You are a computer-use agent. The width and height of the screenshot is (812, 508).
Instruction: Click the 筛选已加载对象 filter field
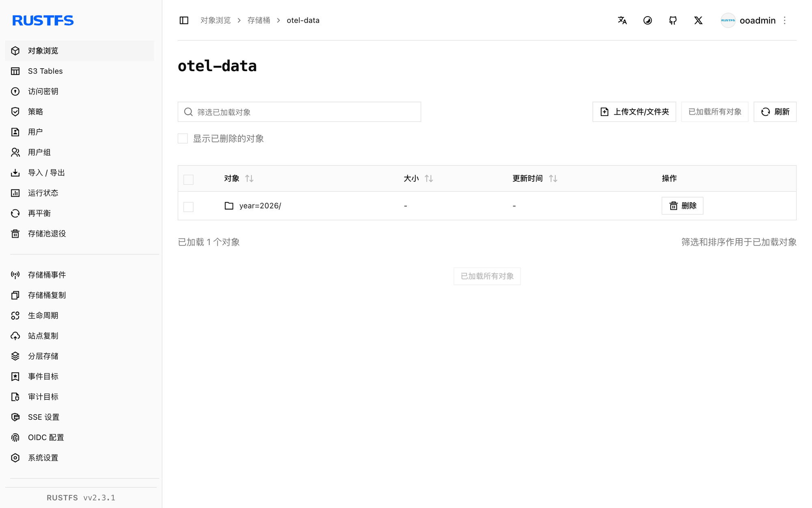(299, 112)
